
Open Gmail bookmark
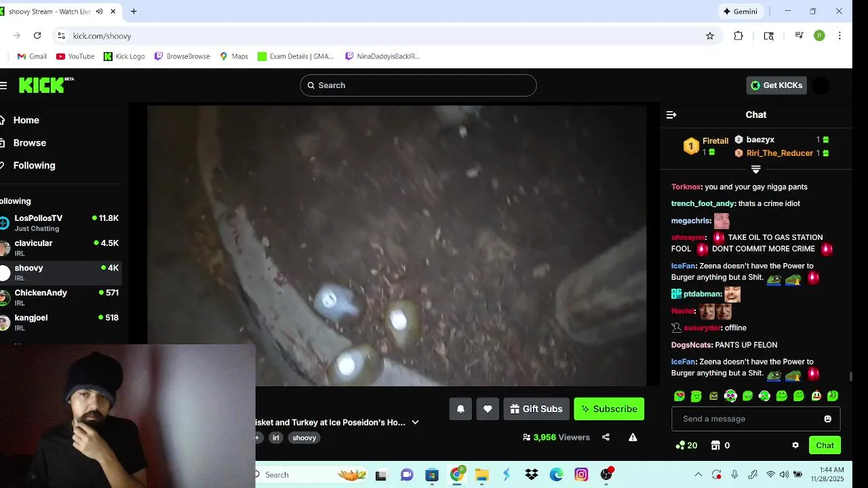32,56
